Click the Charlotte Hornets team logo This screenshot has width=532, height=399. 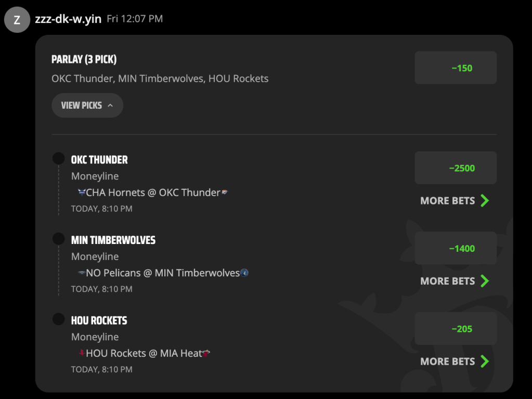coord(82,192)
